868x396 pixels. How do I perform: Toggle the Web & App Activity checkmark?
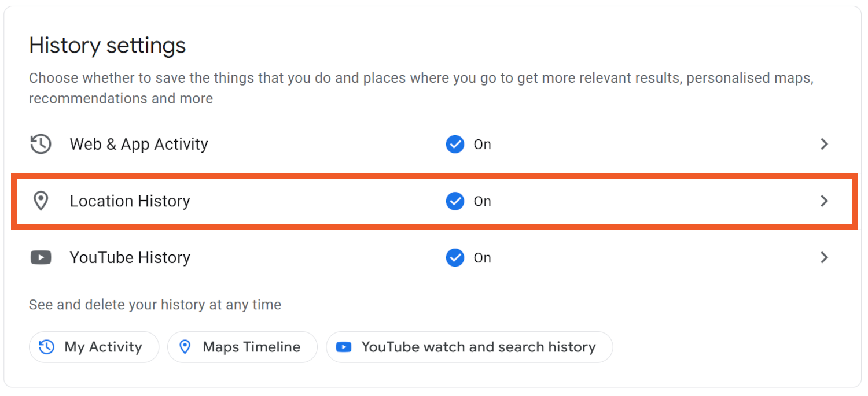point(455,144)
